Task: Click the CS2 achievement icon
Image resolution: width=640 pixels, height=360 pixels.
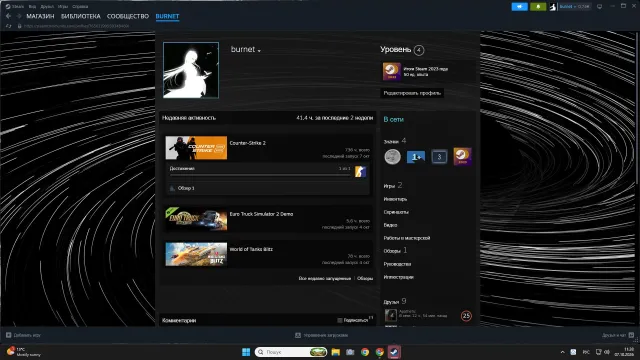Action: coord(360,171)
